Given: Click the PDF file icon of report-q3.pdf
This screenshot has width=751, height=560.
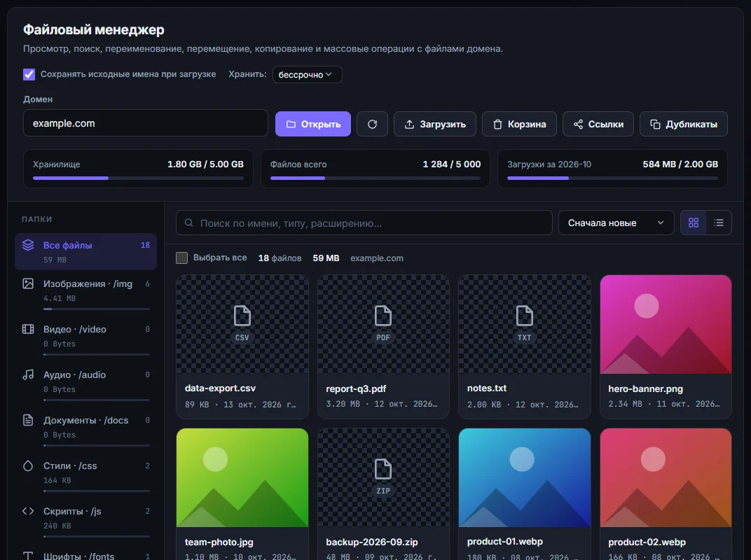Looking at the screenshot, I should tap(383, 316).
